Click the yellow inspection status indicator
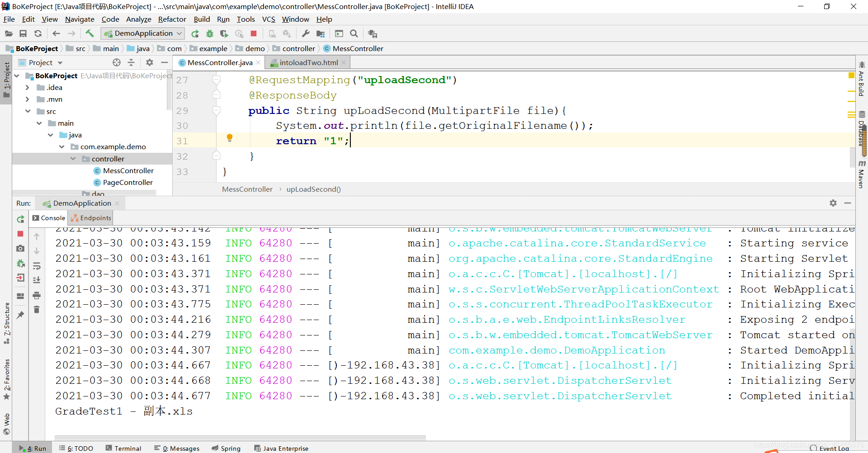The image size is (868, 453). click(851, 75)
